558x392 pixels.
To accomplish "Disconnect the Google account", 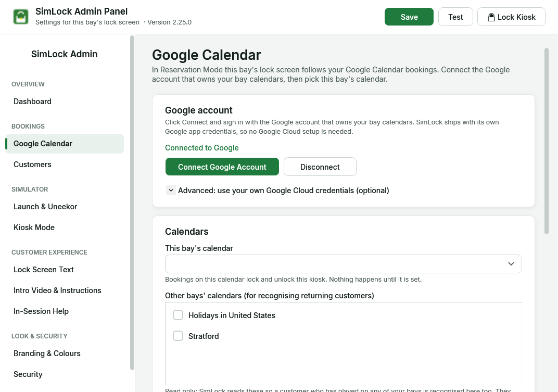I will coord(320,167).
